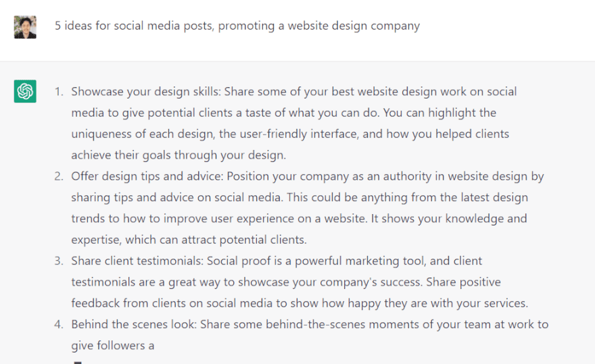Click list number 2 in the response
Viewport: 595px width, 364px height.
59,176
